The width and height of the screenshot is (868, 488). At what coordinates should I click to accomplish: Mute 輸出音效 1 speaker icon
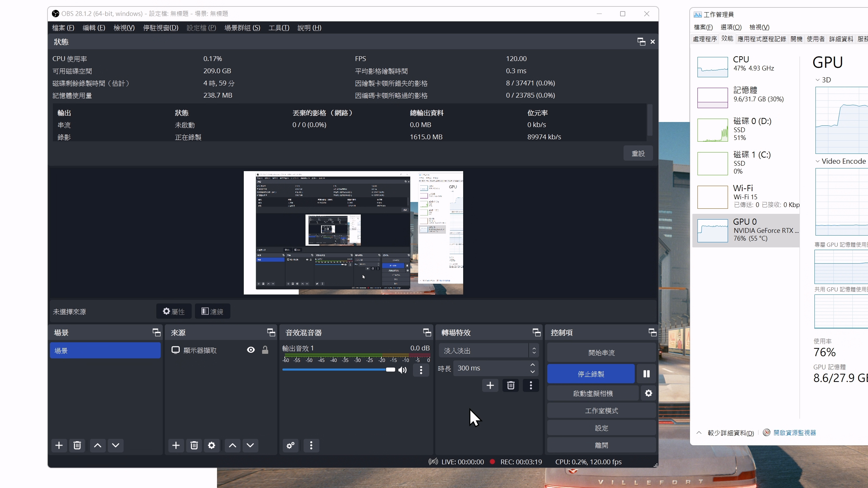click(x=402, y=370)
